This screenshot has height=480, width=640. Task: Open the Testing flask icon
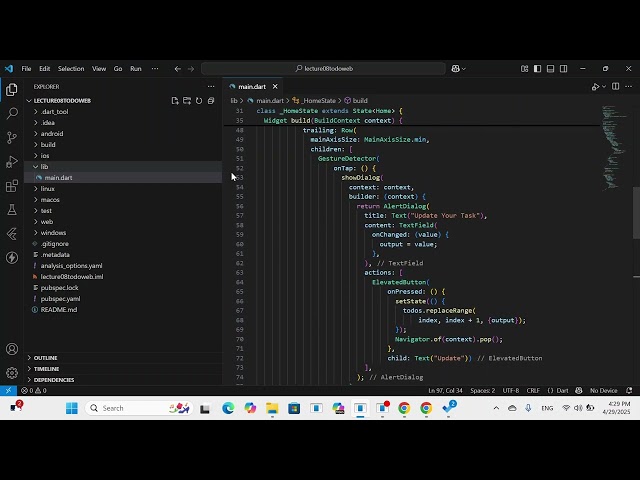coord(12,210)
